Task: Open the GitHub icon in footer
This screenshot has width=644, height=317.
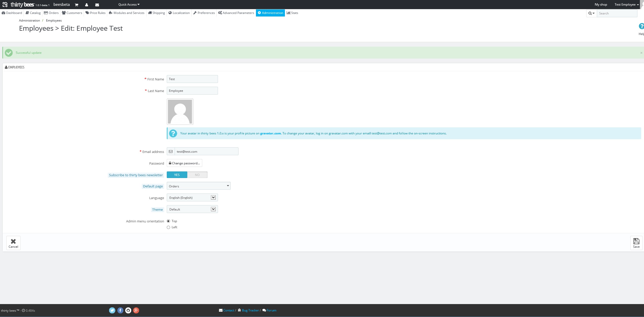Action: [x=128, y=310]
